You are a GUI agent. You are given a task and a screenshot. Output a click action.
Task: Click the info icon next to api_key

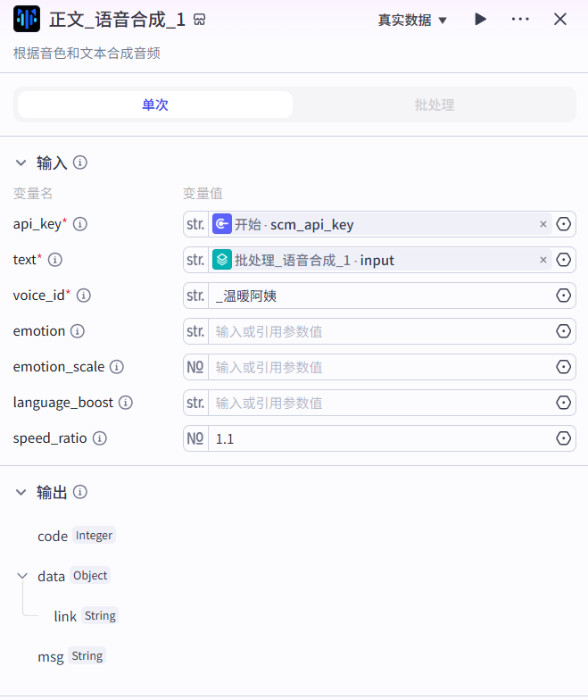pyautogui.click(x=80, y=224)
